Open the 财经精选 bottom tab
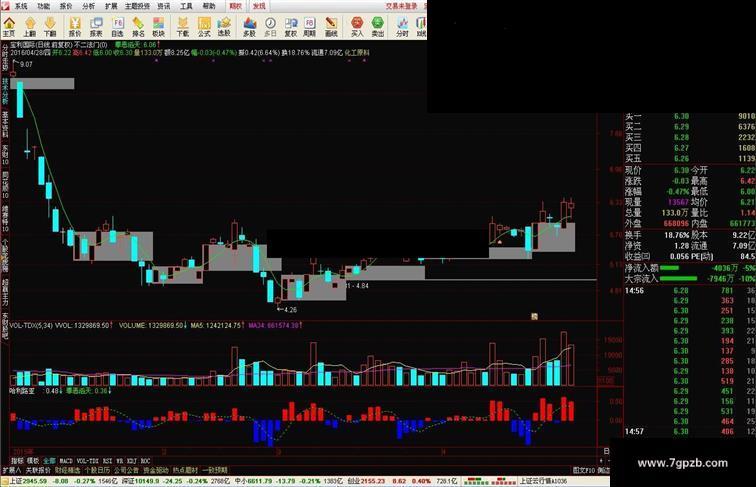Screen dimensions: 756x487 (68, 470)
